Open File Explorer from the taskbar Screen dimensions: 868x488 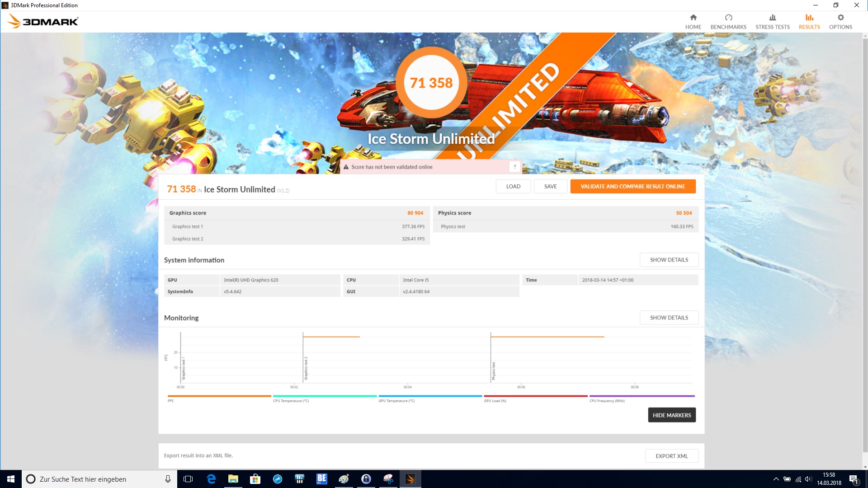tap(233, 479)
